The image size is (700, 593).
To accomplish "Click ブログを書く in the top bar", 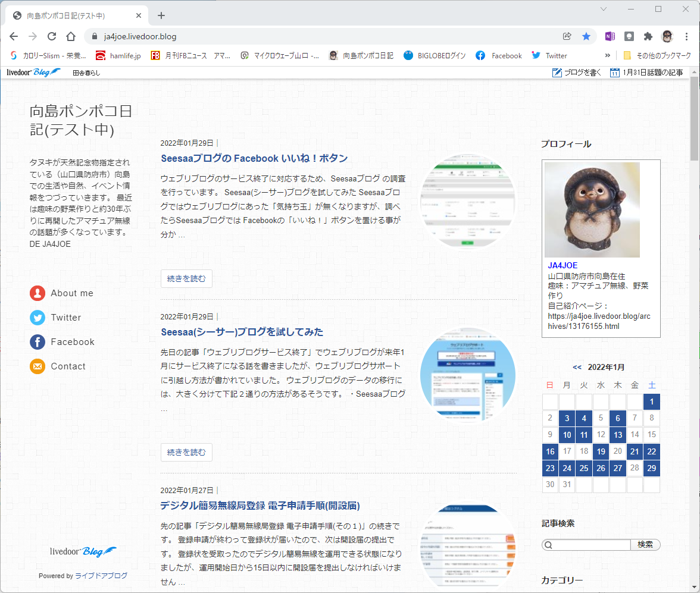I will pos(576,73).
